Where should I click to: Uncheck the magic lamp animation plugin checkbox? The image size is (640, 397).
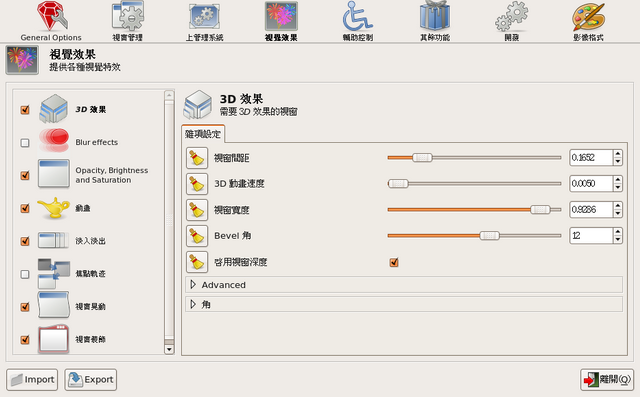pyautogui.click(x=25, y=208)
